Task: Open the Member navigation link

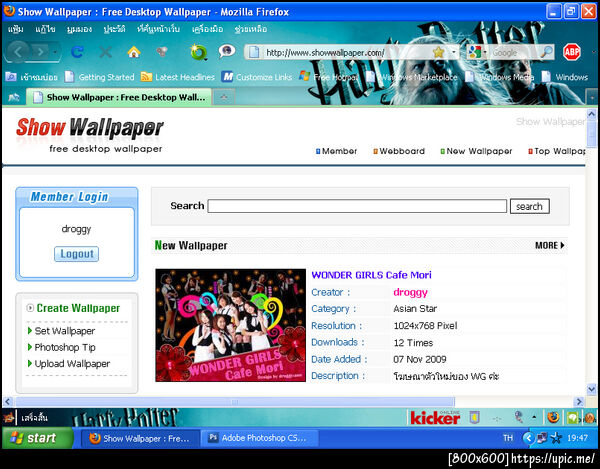Action: tap(336, 151)
